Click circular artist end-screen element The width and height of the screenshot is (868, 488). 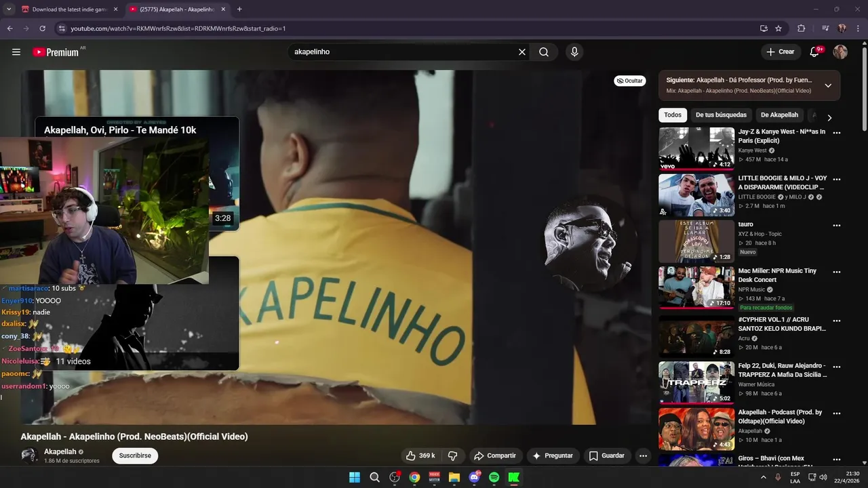coord(588,244)
